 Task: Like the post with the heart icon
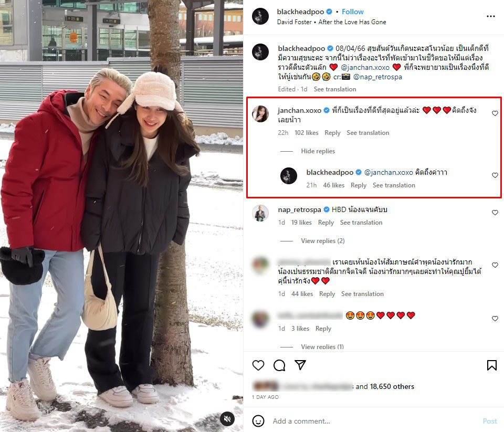258,365
